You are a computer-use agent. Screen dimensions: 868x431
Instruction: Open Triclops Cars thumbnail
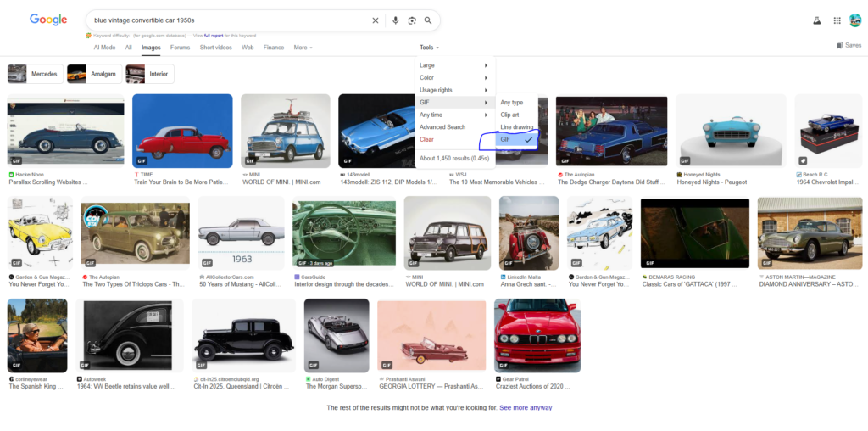tap(135, 232)
